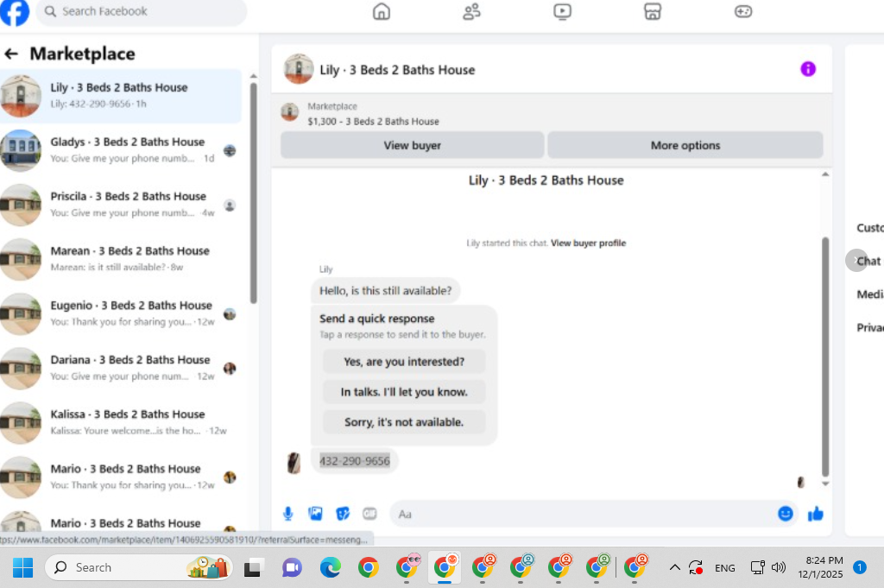
Task: Open volume control in system tray
Action: point(779,567)
